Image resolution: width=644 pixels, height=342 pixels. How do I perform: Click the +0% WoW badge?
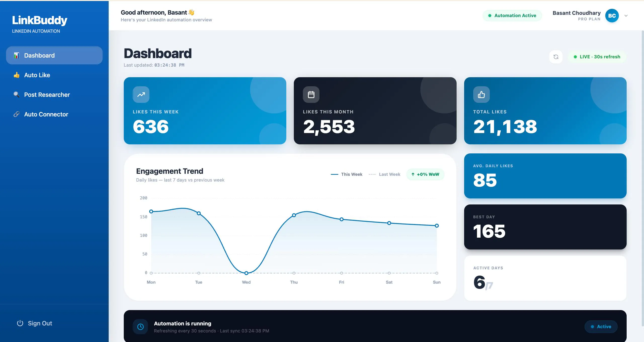(425, 174)
